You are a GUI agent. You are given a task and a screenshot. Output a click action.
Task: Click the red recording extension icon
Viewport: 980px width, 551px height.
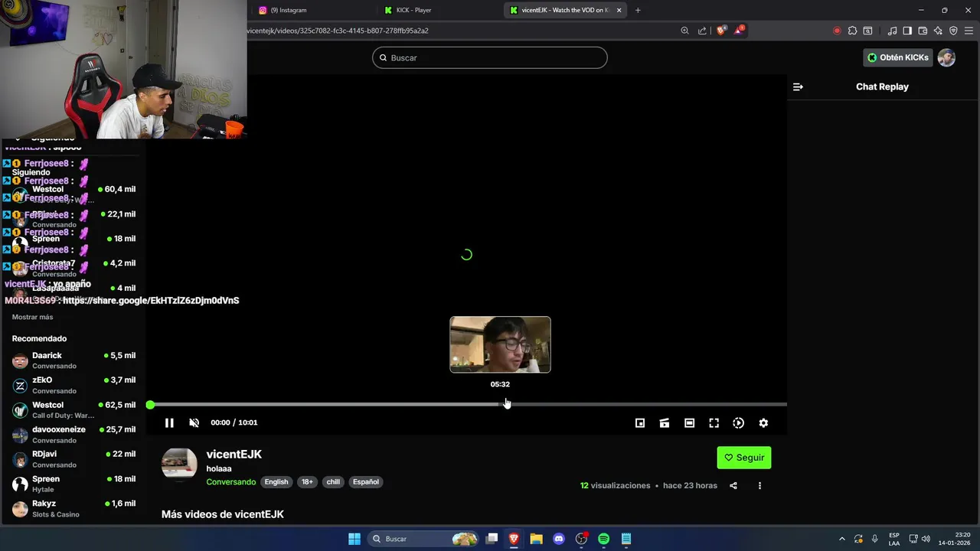click(x=837, y=31)
